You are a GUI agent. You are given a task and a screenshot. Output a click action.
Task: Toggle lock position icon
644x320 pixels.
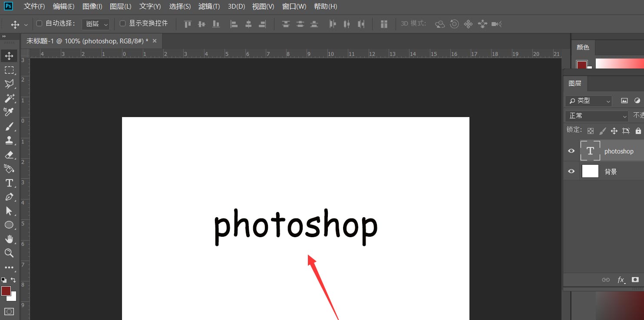click(614, 131)
